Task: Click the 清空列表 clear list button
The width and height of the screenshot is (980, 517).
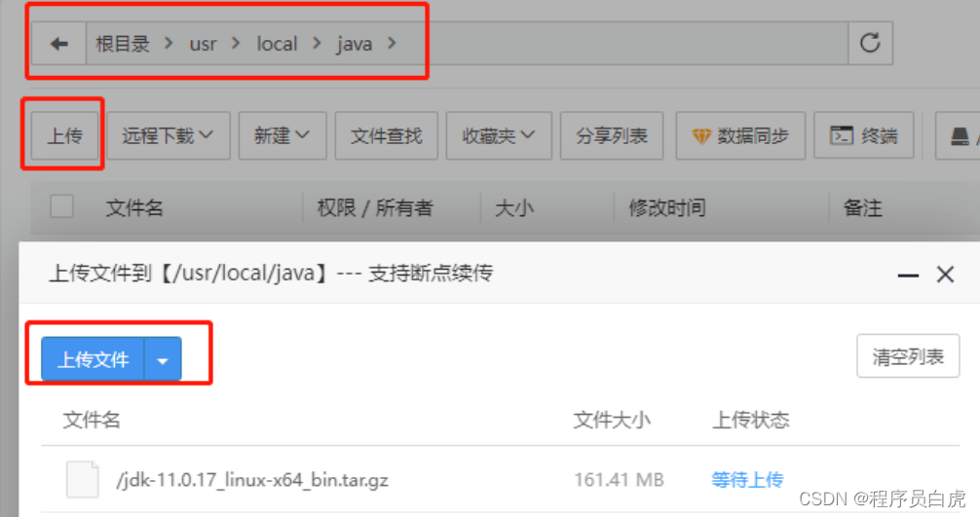Action: click(x=908, y=356)
